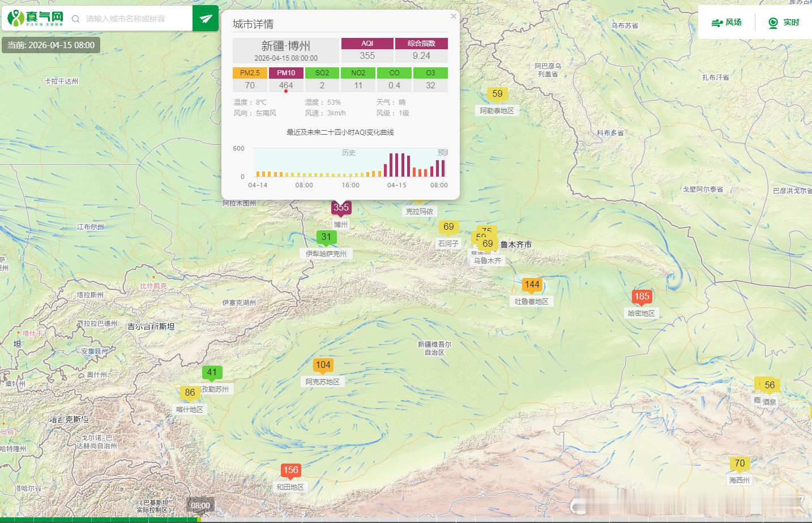
Task: Click the 石河子 marker showing 69
Action: [448, 228]
